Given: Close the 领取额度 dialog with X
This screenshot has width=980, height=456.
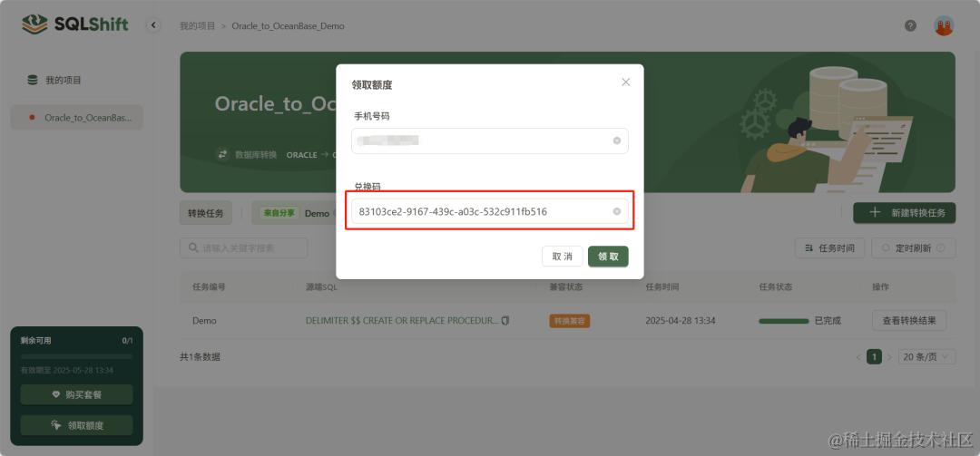Looking at the screenshot, I should coord(625,82).
